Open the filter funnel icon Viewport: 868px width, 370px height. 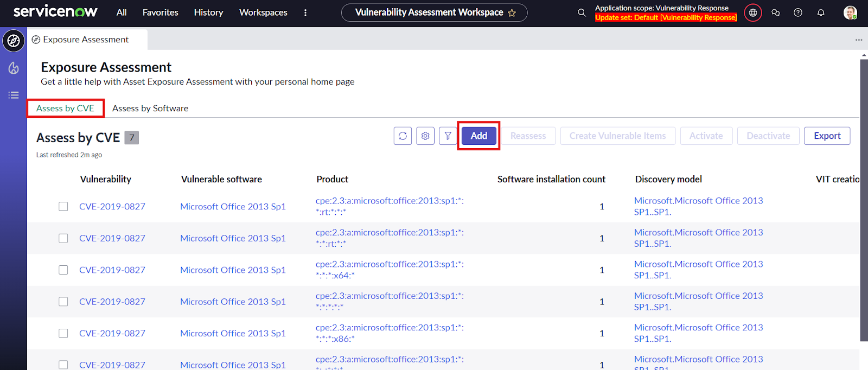point(448,136)
